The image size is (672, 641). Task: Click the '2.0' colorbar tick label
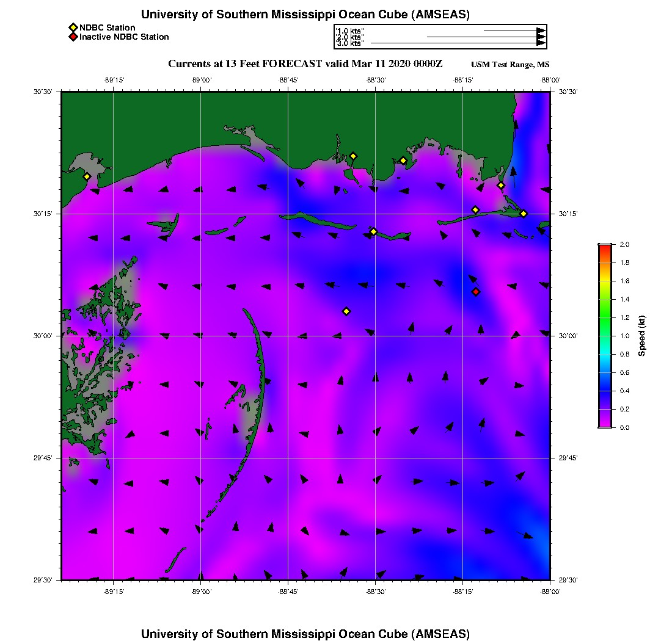click(x=624, y=244)
